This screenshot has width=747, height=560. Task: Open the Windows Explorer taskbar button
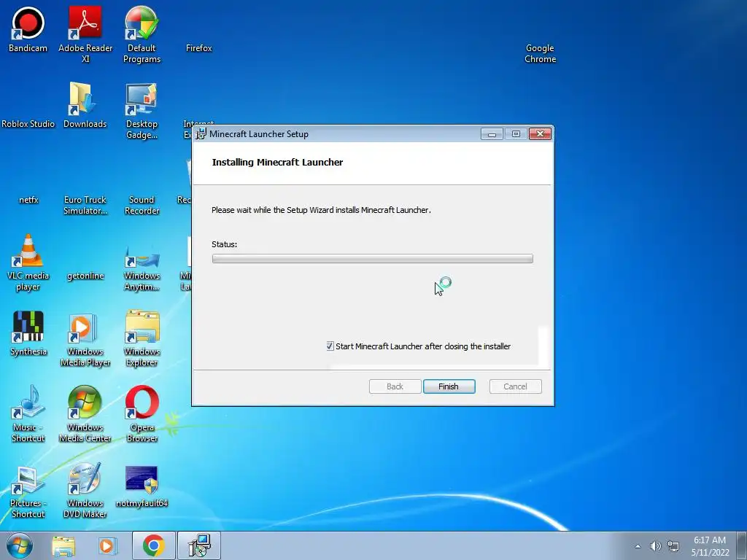[x=63, y=546]
